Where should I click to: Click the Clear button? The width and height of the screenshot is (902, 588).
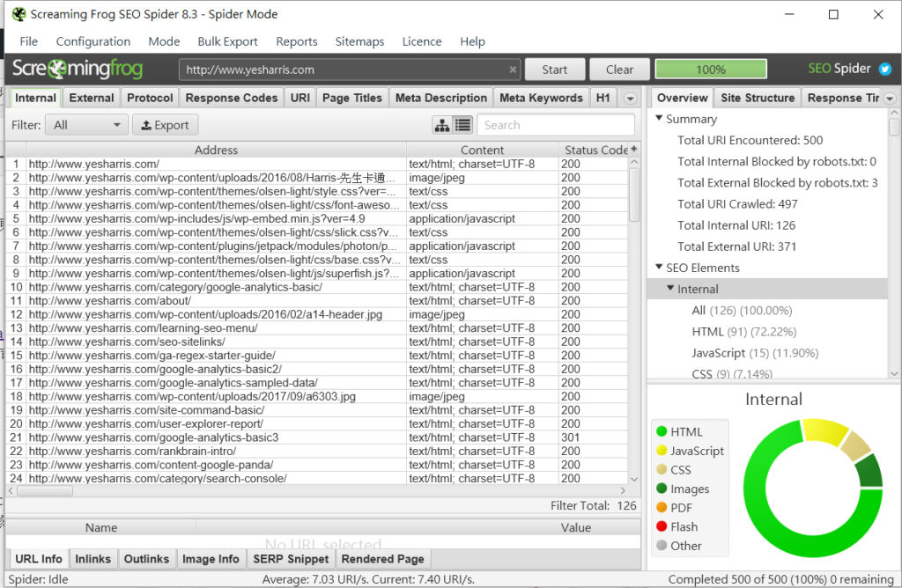point(619,70)
